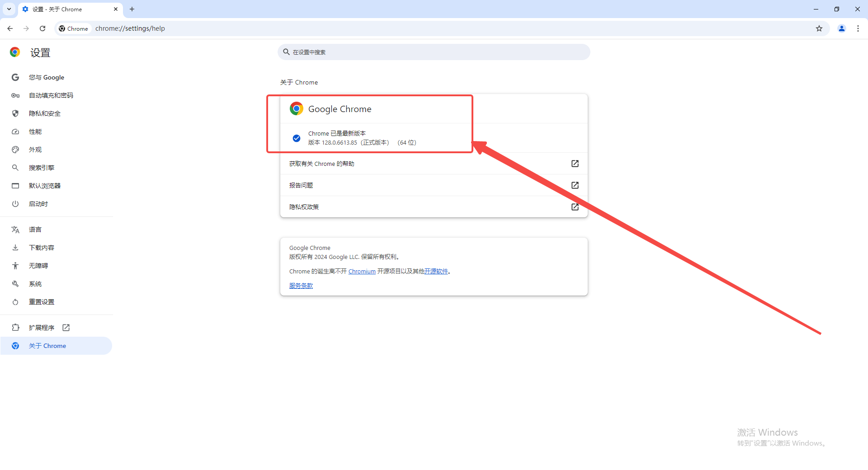Click the 在设置中搜索 search box
The image size is (868, 470).
pyautogui.click(x=434, y=52)
